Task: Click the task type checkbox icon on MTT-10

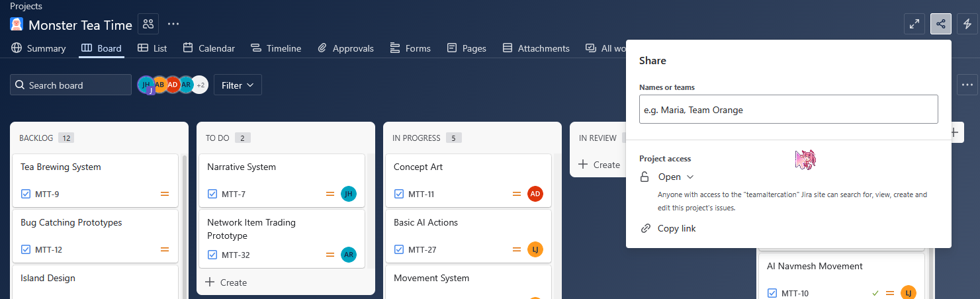Action: (x=773, y=293)
